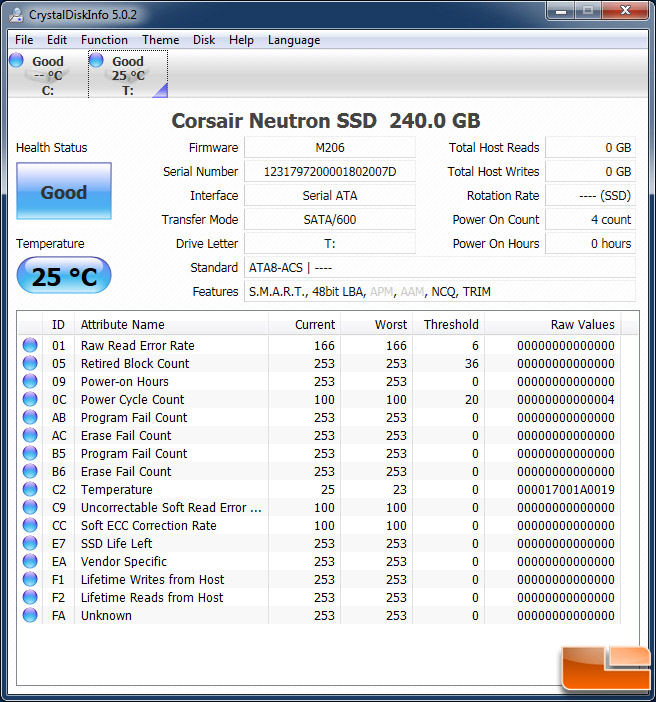Open the Language menu
This screenshot has height=702, width=656.
[294, 40]
